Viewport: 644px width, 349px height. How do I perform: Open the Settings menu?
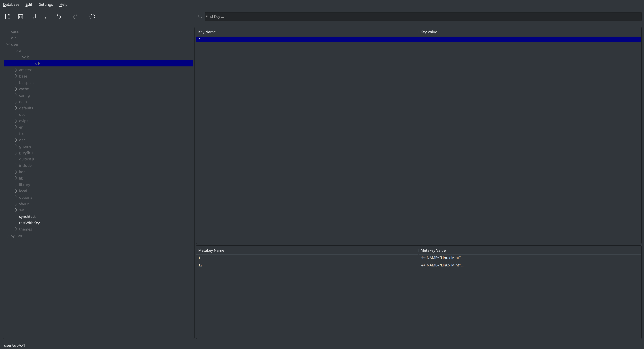(x=46, y=4)
